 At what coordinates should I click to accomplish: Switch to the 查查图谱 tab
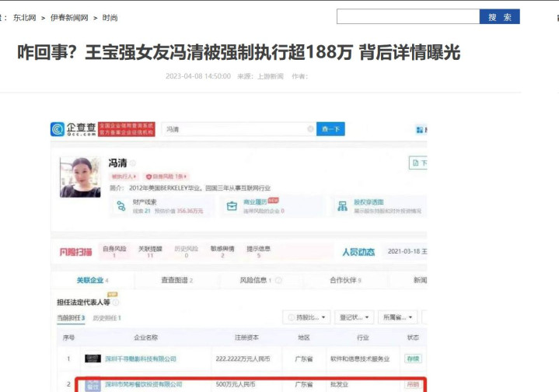coord(176,280)
